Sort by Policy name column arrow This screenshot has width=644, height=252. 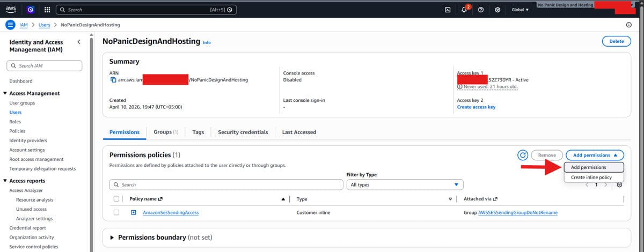283,199
